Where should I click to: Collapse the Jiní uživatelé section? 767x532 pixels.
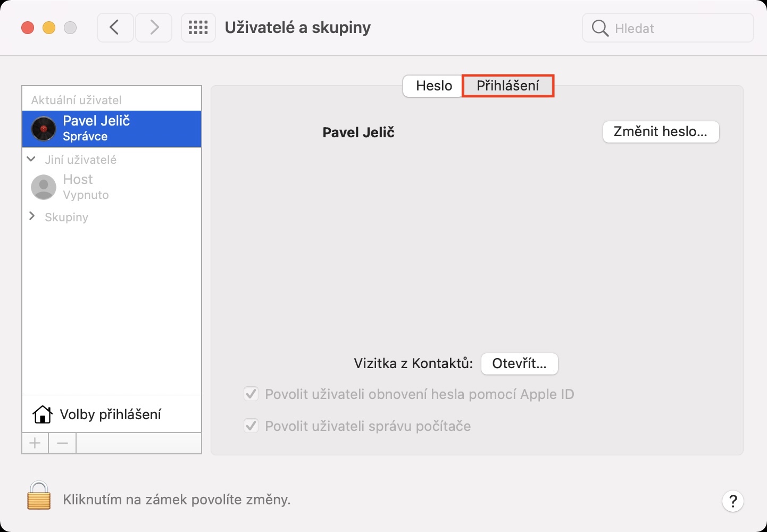(x=31, y=159)
